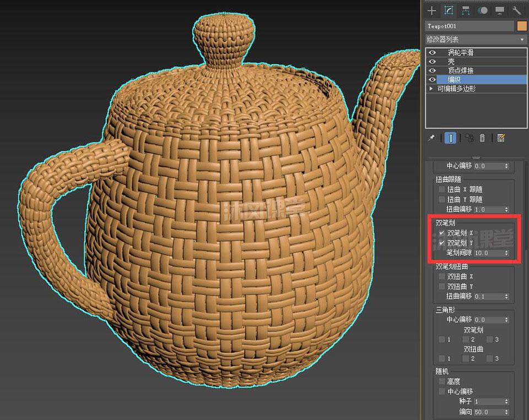Click the Teapot001 object name field

click(x=469, y=26)
